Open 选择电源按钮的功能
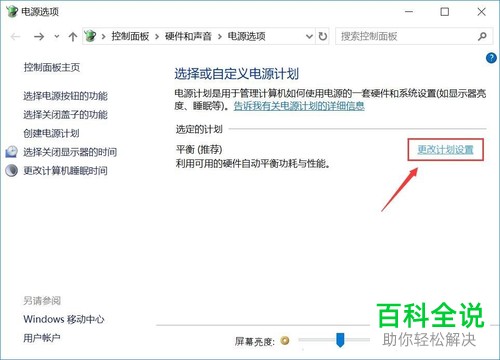500x360 pixels. click(x=65, y=96)
